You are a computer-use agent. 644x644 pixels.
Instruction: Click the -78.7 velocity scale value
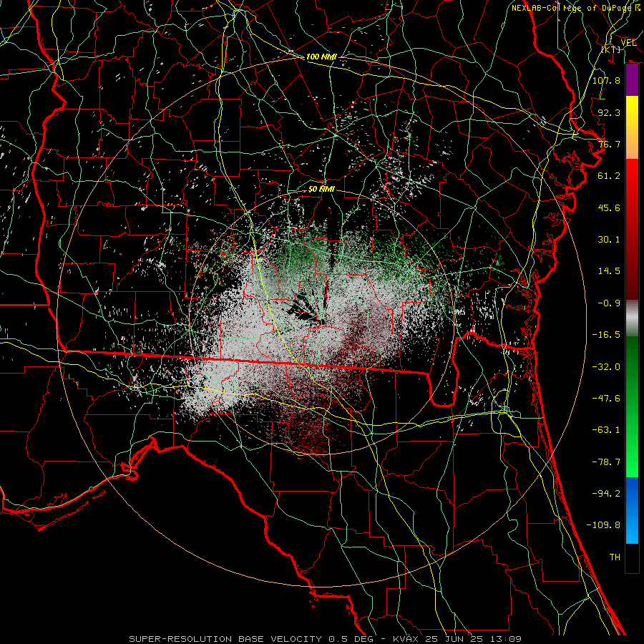pos(606,462)
